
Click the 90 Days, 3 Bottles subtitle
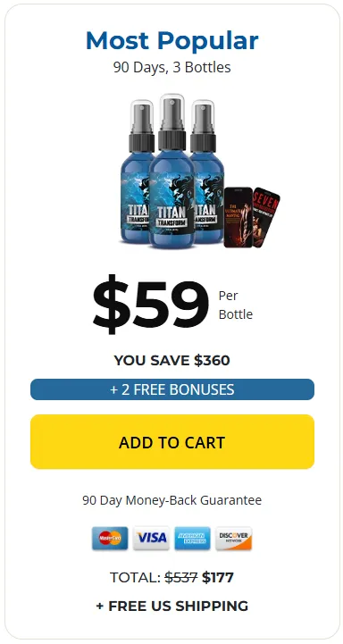[x=172, y=67]
